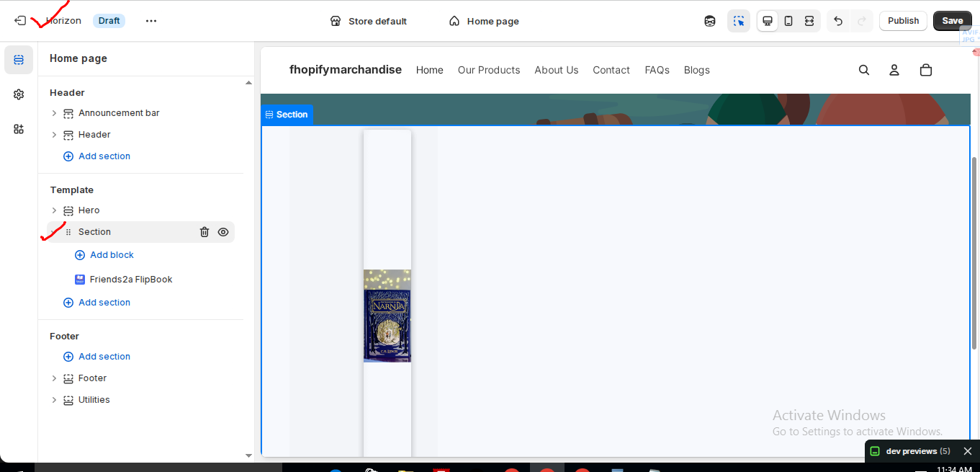Hide the Section using the eye icon
This screenshot has width=980, height=472.
coord(223,232)
